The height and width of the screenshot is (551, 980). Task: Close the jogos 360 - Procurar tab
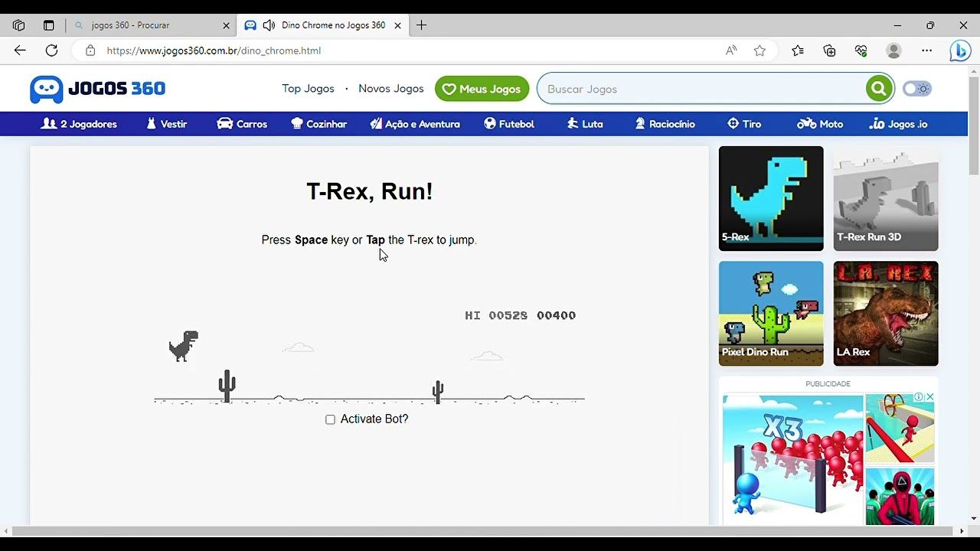[x=226, y=25]
